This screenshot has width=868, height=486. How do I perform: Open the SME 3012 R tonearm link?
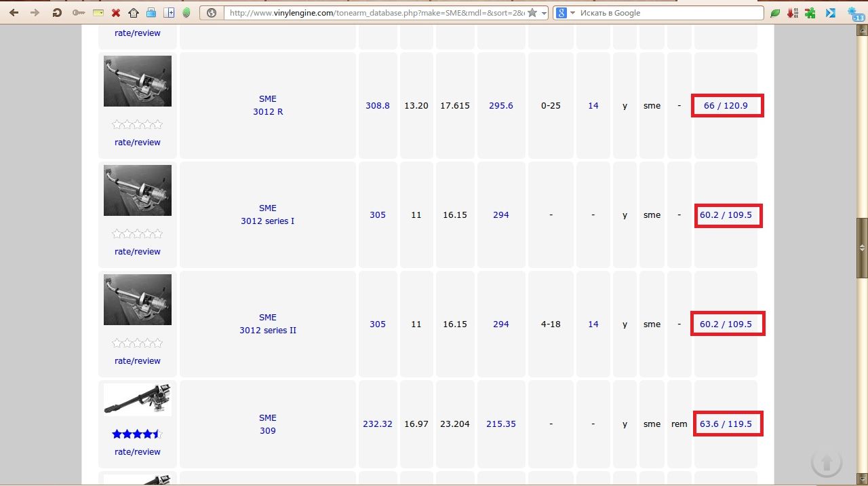(268, 105)
